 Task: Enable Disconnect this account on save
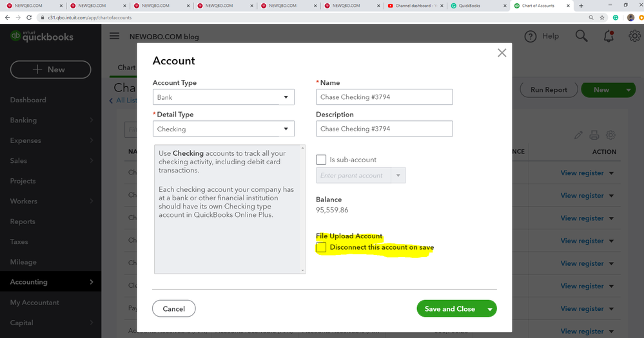pos(321,247)
